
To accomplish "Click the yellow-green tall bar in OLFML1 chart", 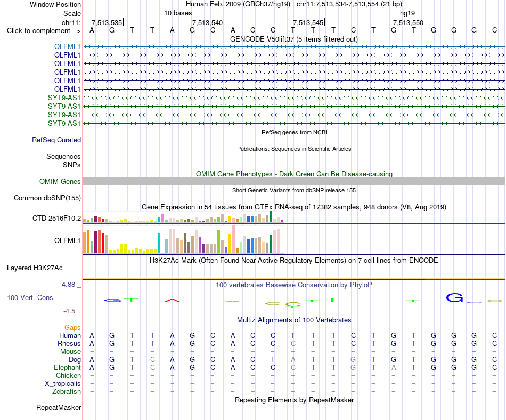I will [218, 241].
